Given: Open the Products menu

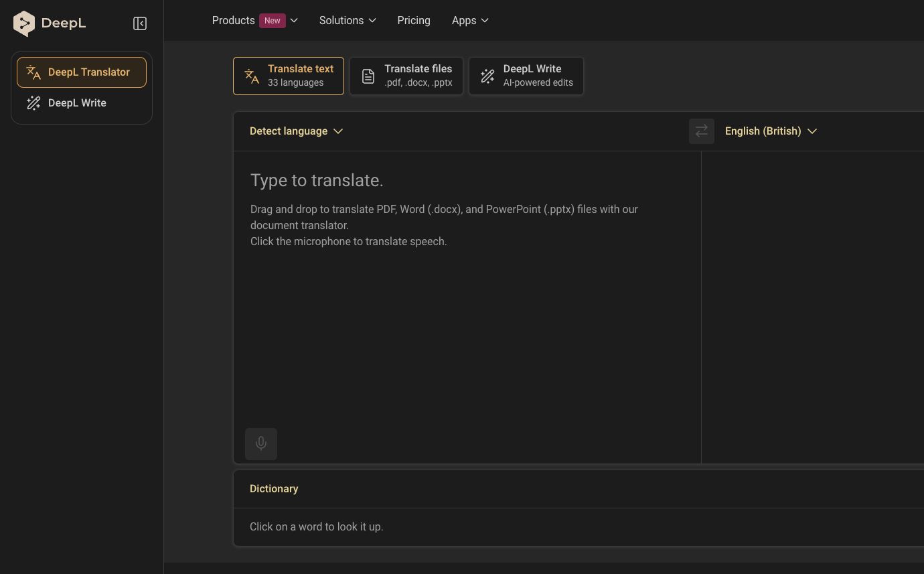Looking at the screenshot, I should coord(254,21).
